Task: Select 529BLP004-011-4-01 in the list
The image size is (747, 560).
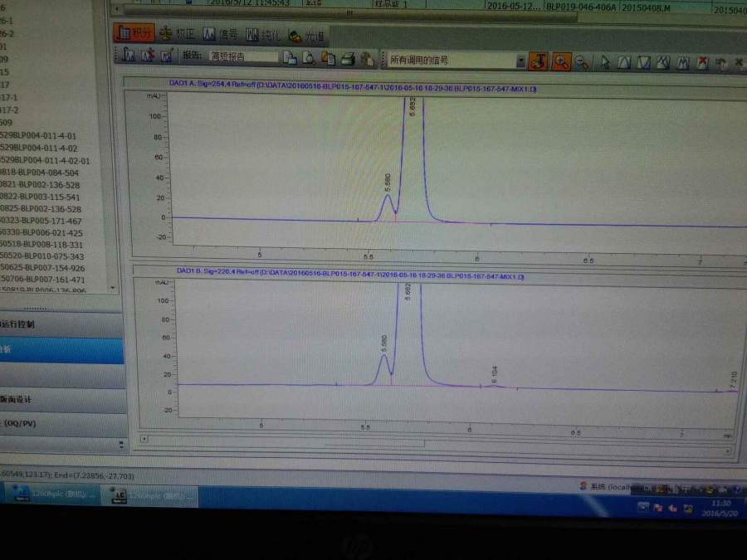Action: click(x=38, y=136)
